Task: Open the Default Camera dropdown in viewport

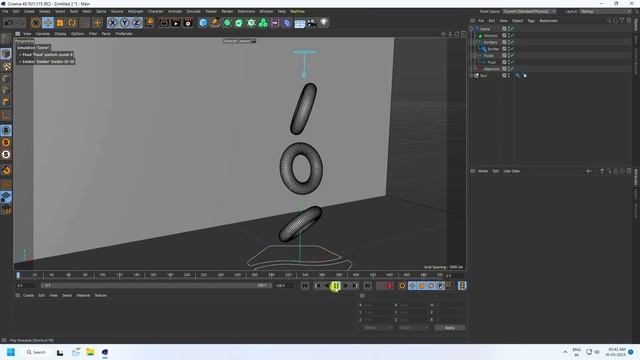Action: [x=240, y=41]
